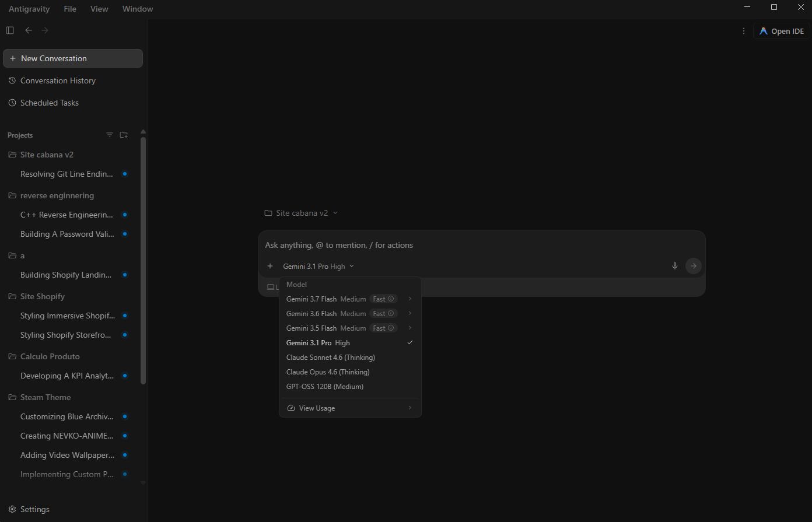Click the Projects filter icon
This screenshot has height=522, width=812.
click(x=110, y=135)
